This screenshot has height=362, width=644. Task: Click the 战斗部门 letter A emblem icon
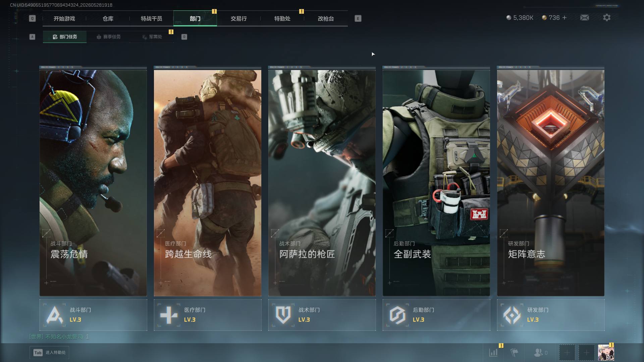point(55,315)
